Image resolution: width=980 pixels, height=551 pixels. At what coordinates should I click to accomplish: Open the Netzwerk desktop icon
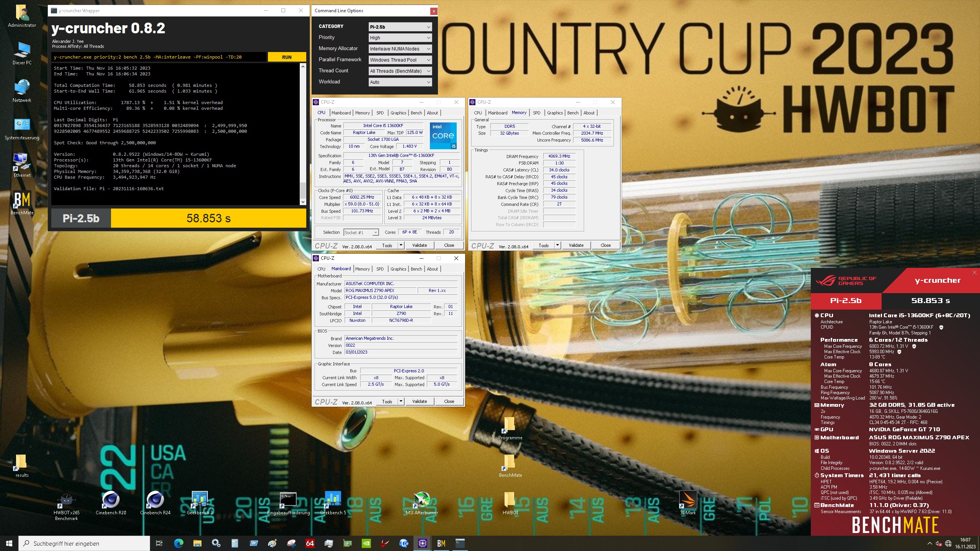[x=22, y=91]
